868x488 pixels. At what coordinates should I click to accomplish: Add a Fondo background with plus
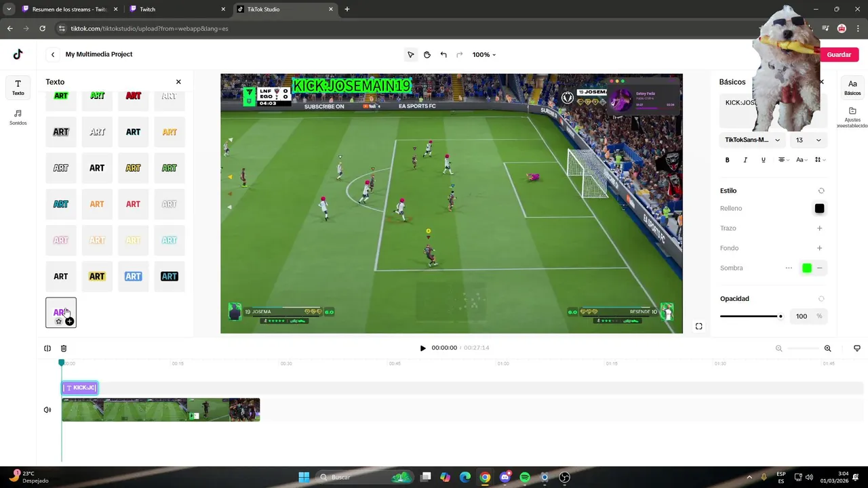pyautogui.click(x=819, y=248)
